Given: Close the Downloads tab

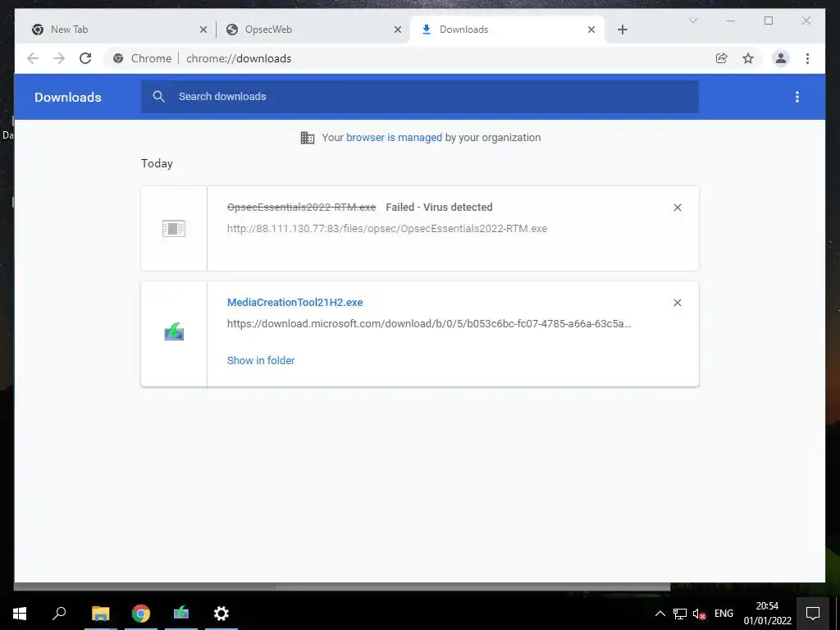Looking at the screenshot, I should (x=591, y=30).
